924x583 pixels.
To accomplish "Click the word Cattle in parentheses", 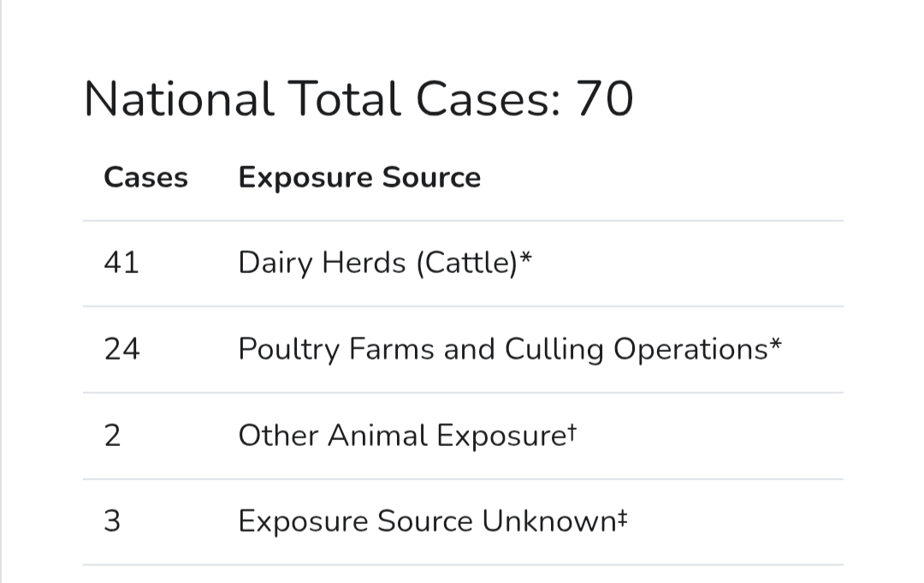I will [x=466, y=263].
